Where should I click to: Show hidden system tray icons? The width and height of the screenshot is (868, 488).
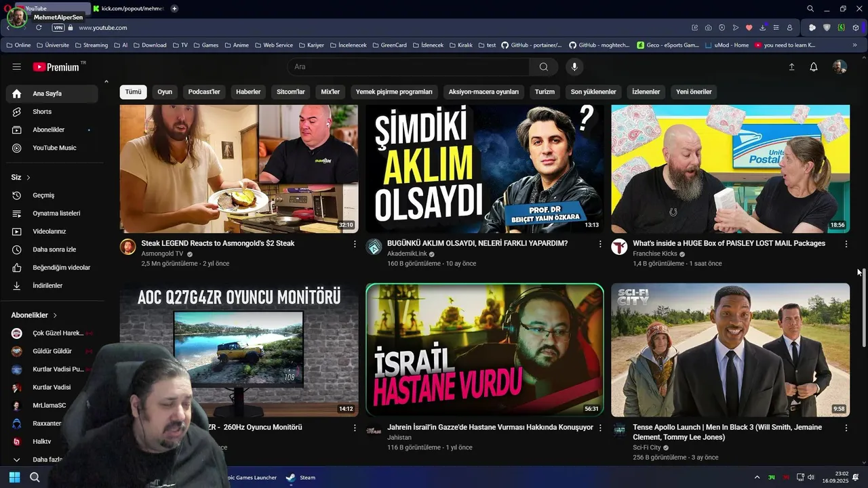pos(757,477)
